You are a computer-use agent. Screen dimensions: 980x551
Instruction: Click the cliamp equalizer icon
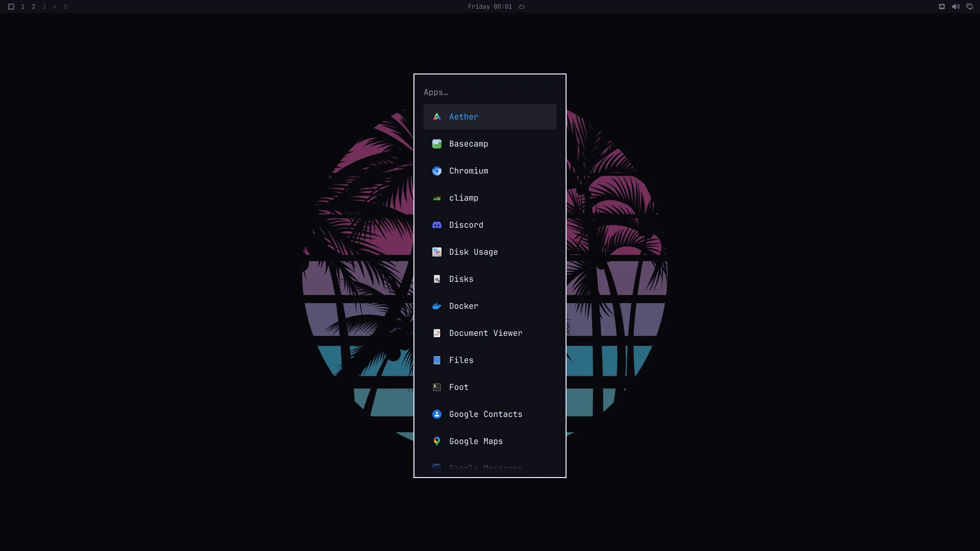pyautogui.click(x=437, y=198)
